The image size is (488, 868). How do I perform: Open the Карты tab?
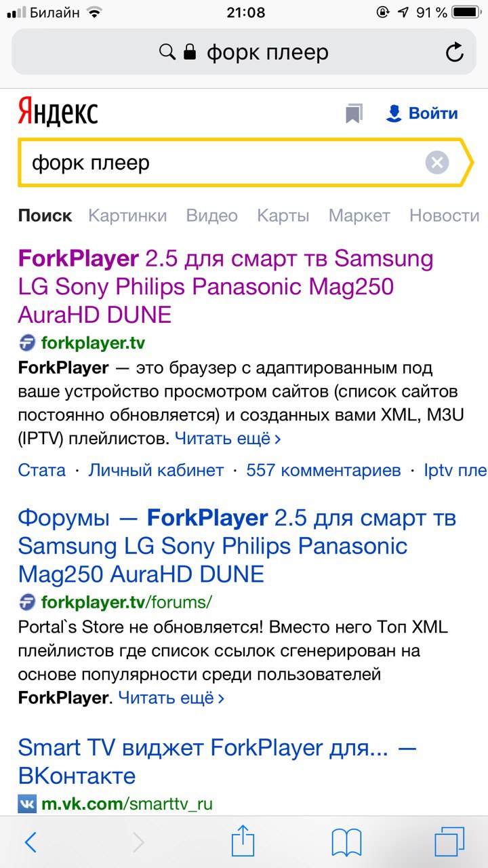[x=283, y=216]
